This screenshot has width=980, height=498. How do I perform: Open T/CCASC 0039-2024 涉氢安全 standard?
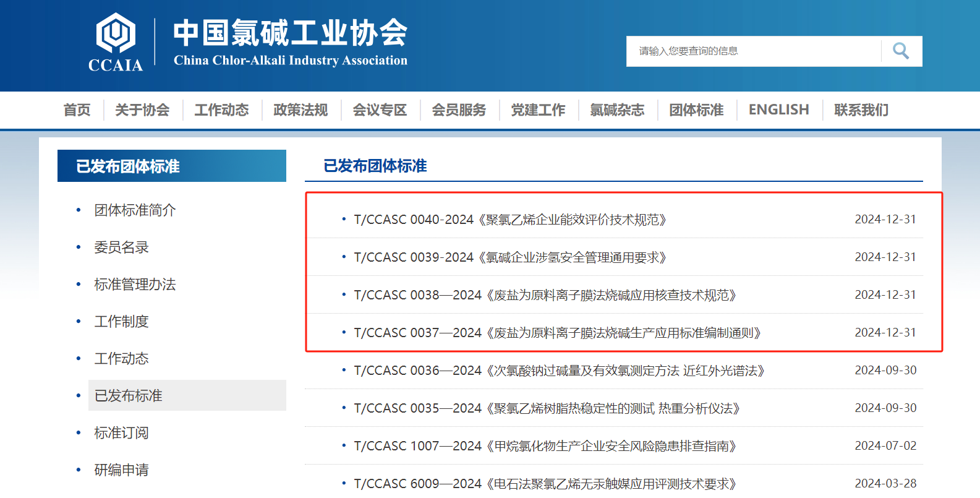tap(509, 257)
